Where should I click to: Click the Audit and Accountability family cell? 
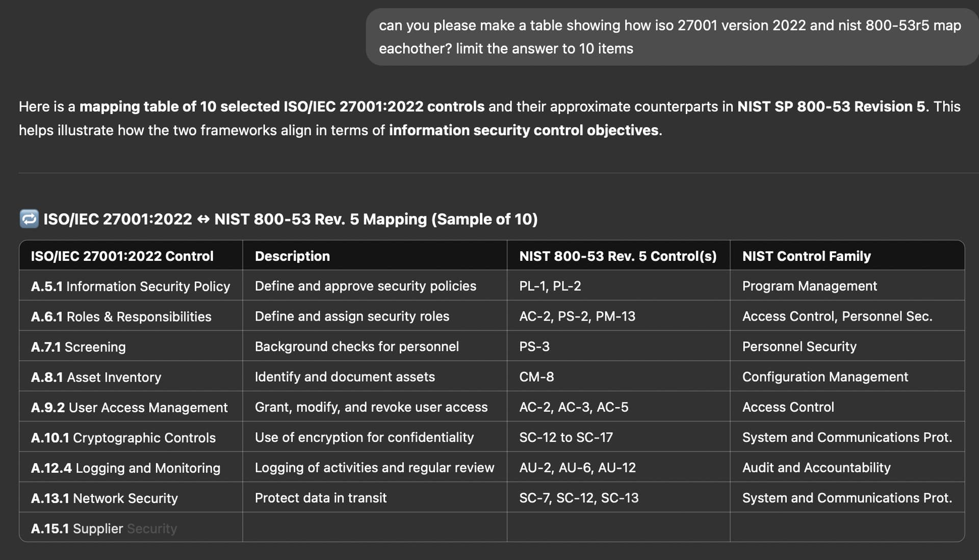(847, 467)
